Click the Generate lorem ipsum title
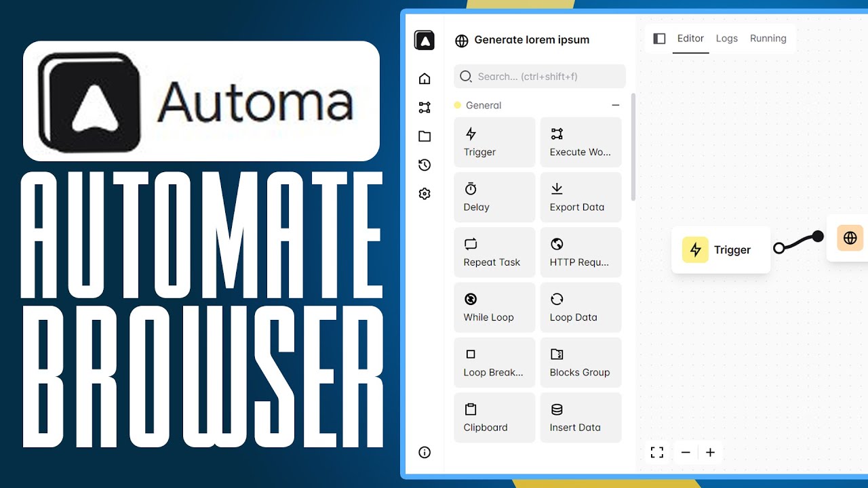This screenshot has width=868, height=488. pos(532,40)
